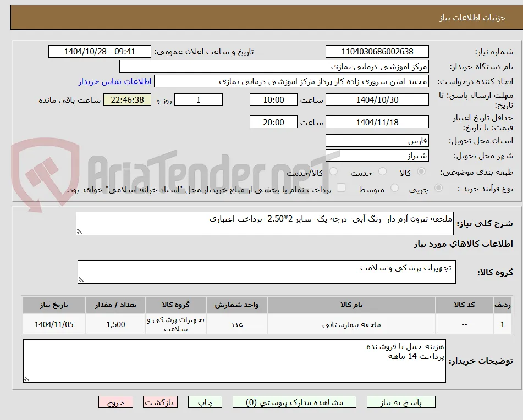The height and width of the screenshot is (420, 523).
Task: Click the row number cell 1
Action: (x=503, y=324)
